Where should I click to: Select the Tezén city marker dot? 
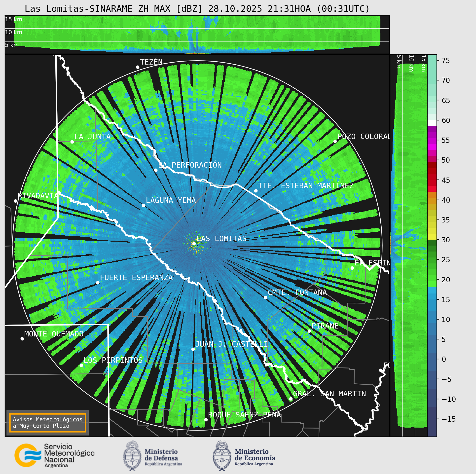pyautogui.click(x=138, y=67)
